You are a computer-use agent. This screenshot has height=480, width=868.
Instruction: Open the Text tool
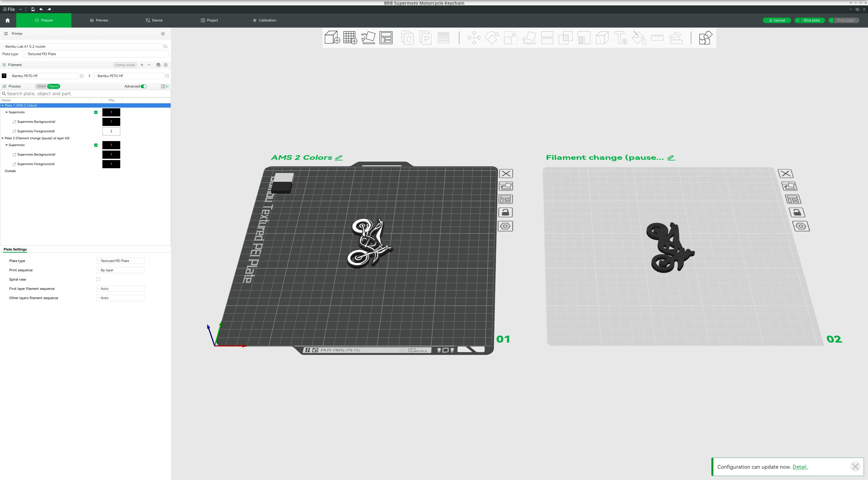point(620,38)
